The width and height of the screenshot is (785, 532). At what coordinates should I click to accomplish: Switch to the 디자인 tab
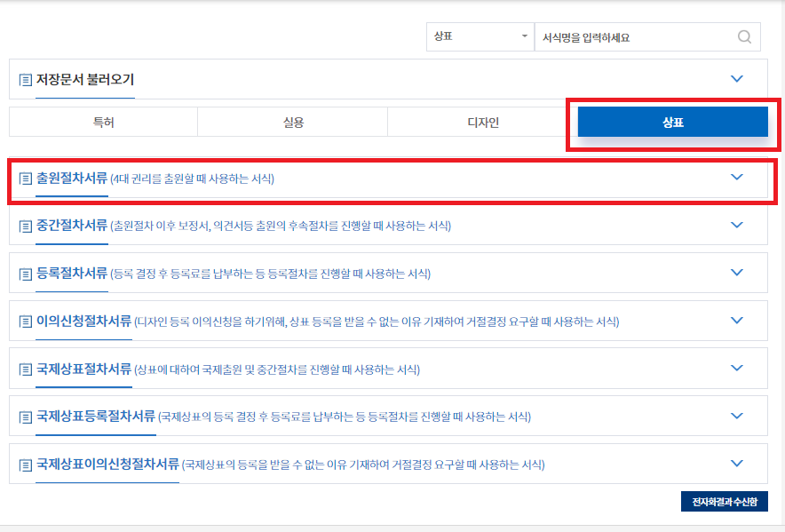[483, 122]
